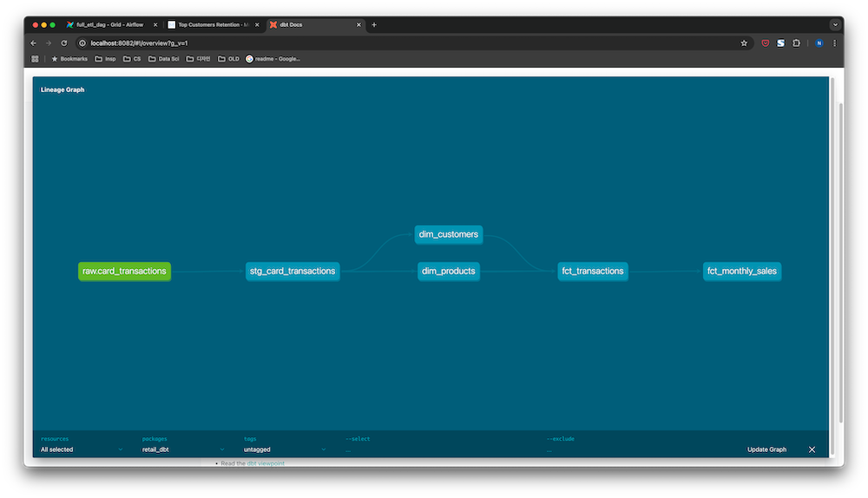Select the fct_monthly_sales node
The image size is (868, 498).
[x=742, y=272]
